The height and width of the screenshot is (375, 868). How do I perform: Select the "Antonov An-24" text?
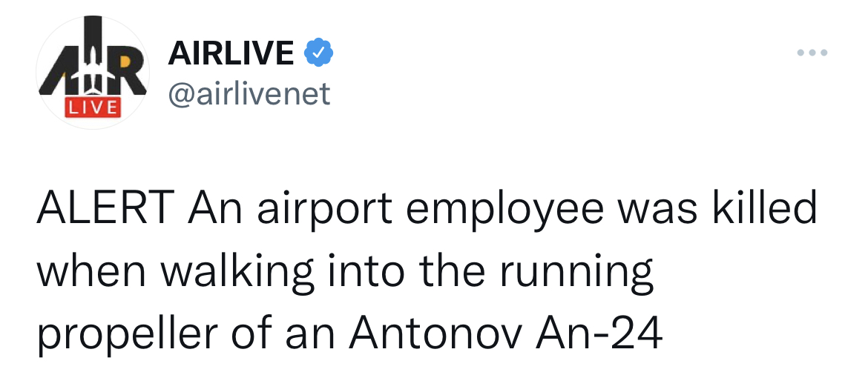[x=506, y=333]
